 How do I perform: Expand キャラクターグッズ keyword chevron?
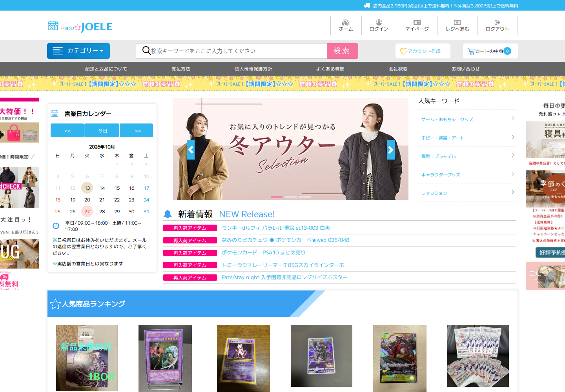pos(513,174)
